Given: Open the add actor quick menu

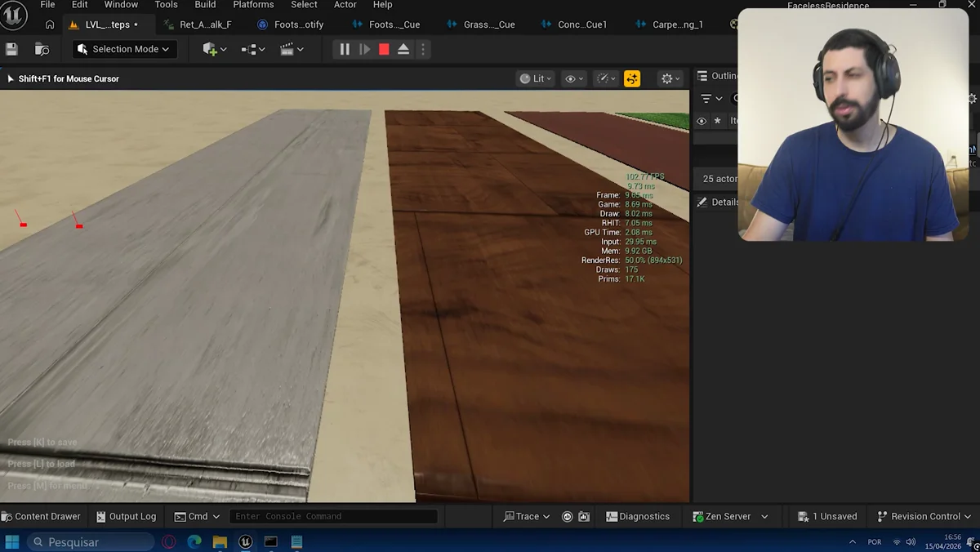Looking at the screenshot, I should (x=214, y=50).
